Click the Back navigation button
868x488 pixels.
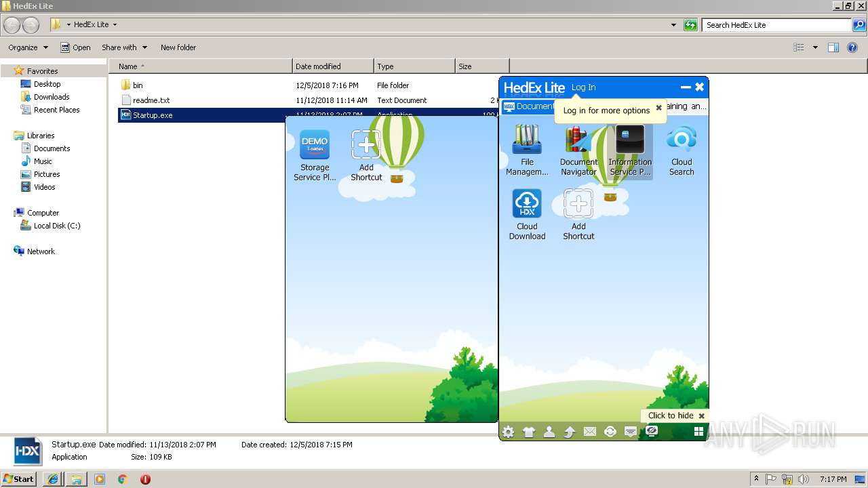coord(12,25)
